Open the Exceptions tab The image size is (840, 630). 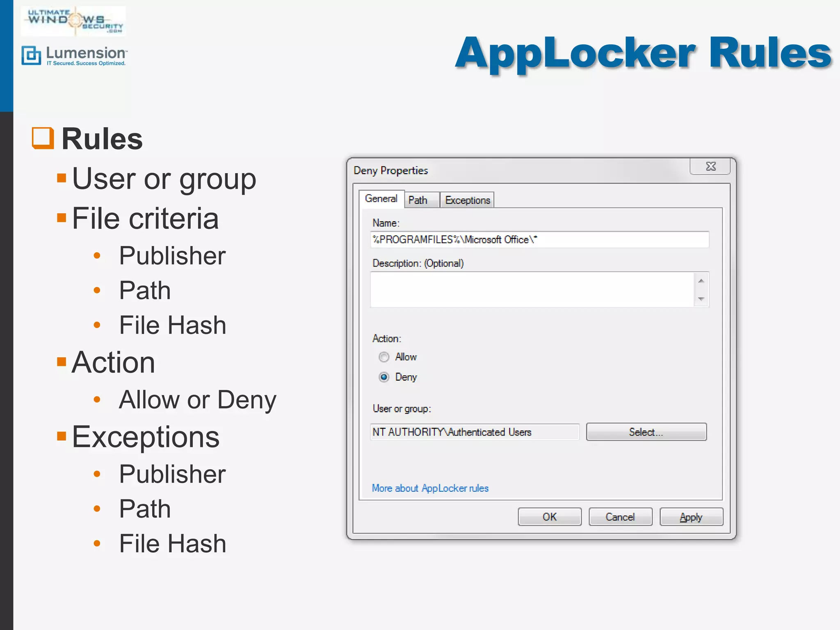(x=467, y=200)
